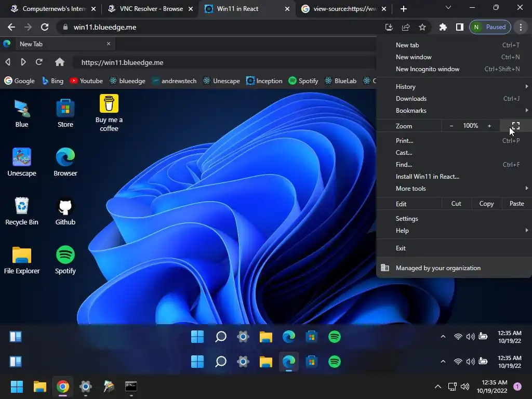
Task: Bookmark this page with the star icon
Action: 422,27
